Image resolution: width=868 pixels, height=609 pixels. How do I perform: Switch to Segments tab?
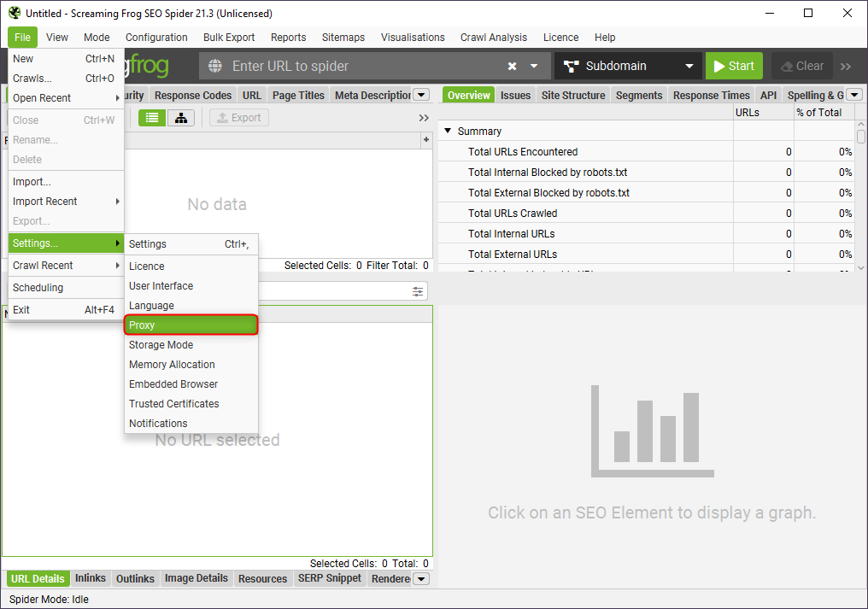pyautogui.click(x=639, y=95)
